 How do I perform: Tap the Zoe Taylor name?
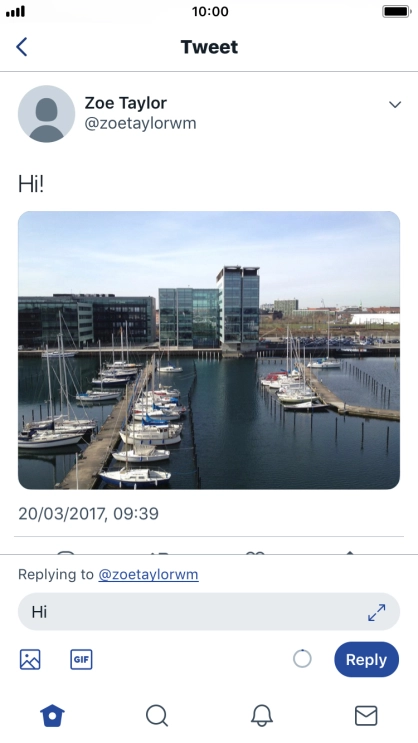click(x=126, y=103)
